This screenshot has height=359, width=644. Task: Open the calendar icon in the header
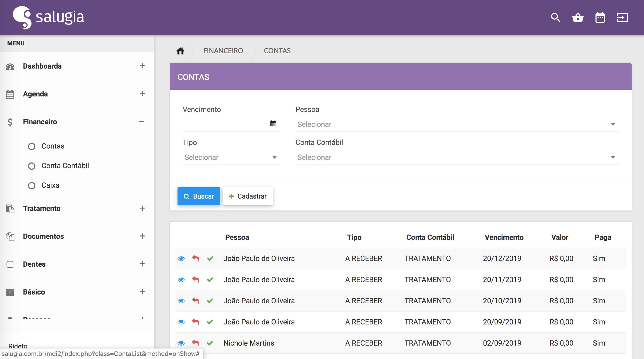(600, 18)
